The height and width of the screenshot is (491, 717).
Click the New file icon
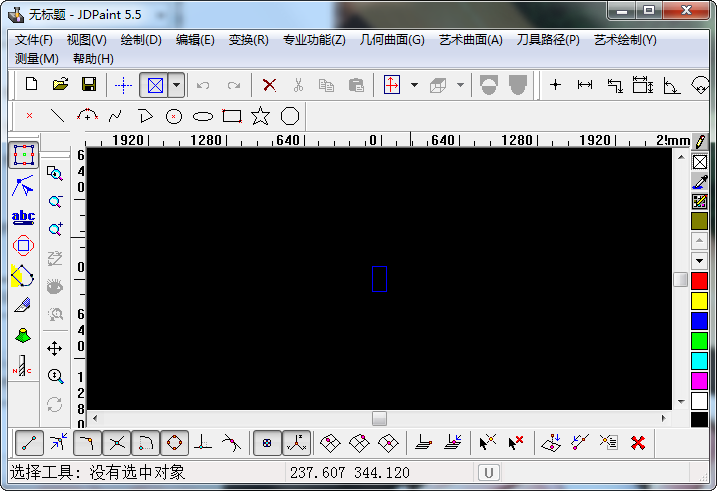click(x=31, y=85)
